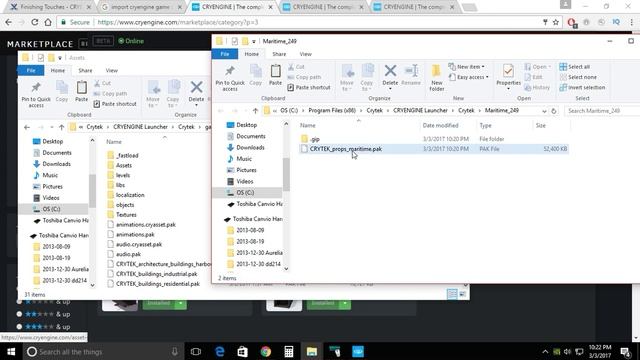The height and width of the screenshot is (360, 640).
Task: Sort by Name column in Maritime_249 window
Action: tap(308, 125)
